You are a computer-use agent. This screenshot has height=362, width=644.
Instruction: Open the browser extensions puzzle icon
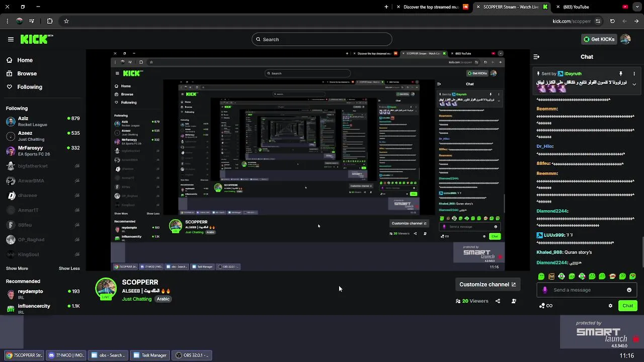pos(50,21)
